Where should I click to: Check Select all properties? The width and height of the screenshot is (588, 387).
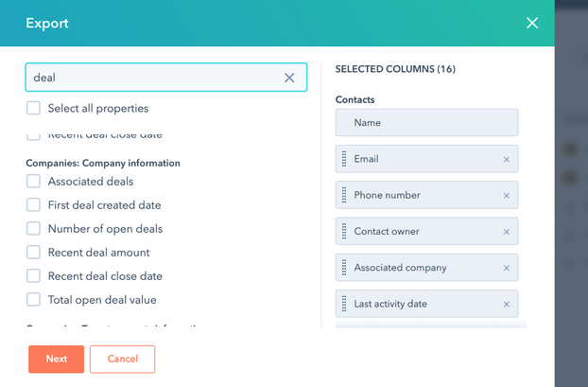tap(33, 108)
